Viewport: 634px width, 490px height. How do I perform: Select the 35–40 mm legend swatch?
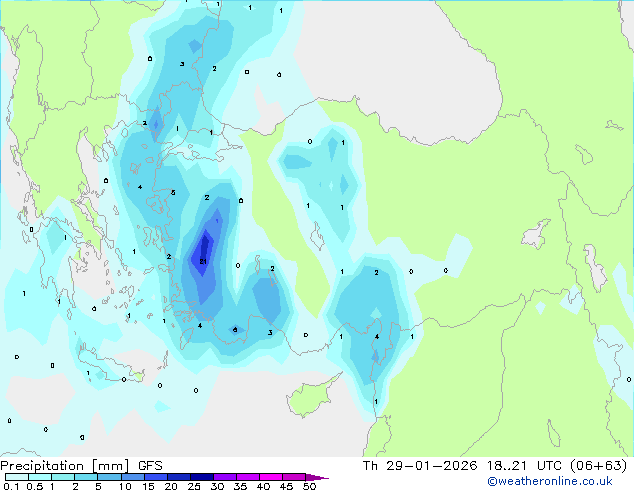(x=248, y=477)
